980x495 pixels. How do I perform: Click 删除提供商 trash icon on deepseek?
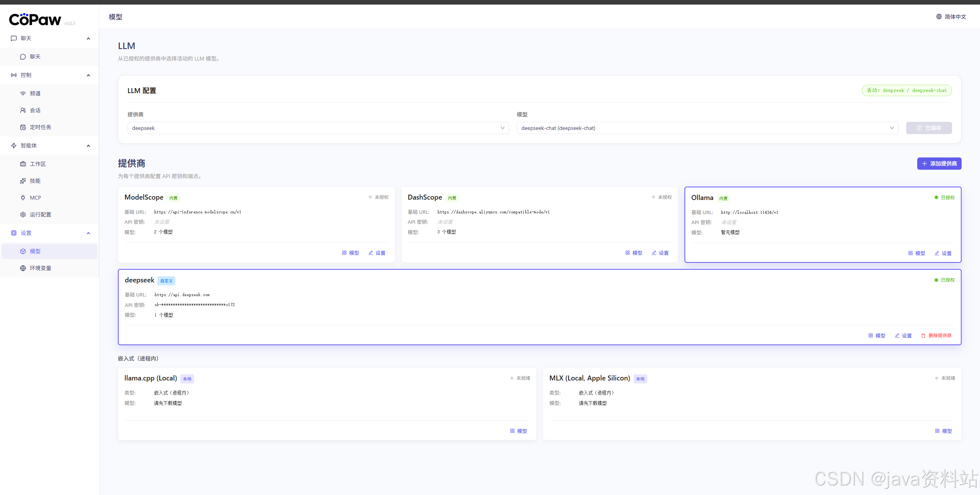923,336
